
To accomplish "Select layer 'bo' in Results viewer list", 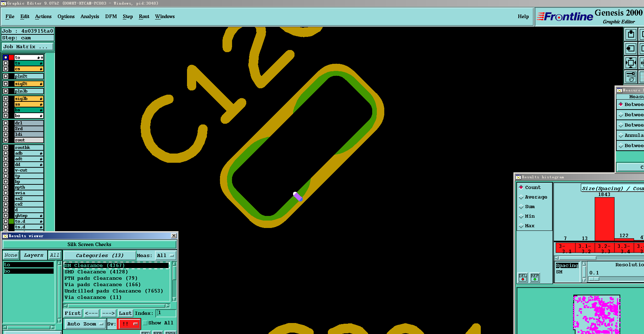I will tap(28, 271).
